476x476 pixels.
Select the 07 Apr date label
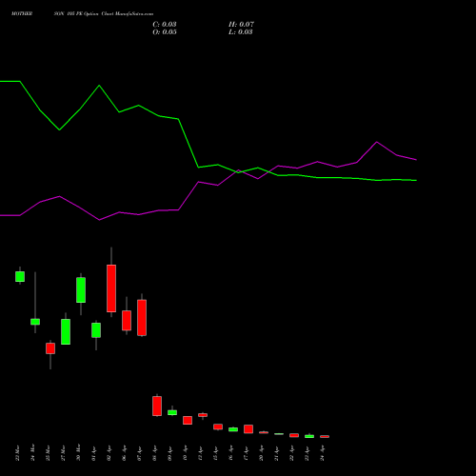pyautogui.click(x=139, y=453)
